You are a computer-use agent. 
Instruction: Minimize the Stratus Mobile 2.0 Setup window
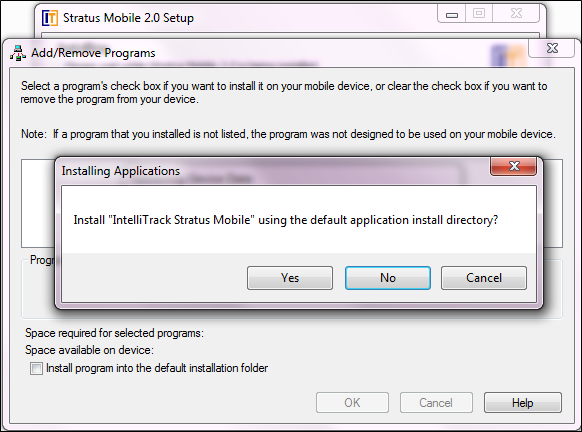point(452,14)
